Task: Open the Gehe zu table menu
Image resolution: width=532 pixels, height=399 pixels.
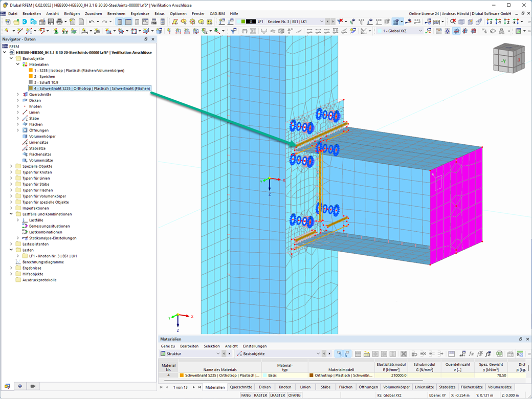Action: click(168, 346)
